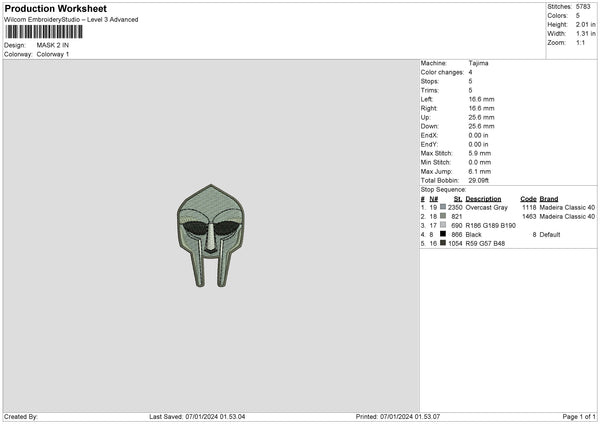600x424 pixels.
Task: Click the stitch count '2350' in row 1
Action: [455, 207]
